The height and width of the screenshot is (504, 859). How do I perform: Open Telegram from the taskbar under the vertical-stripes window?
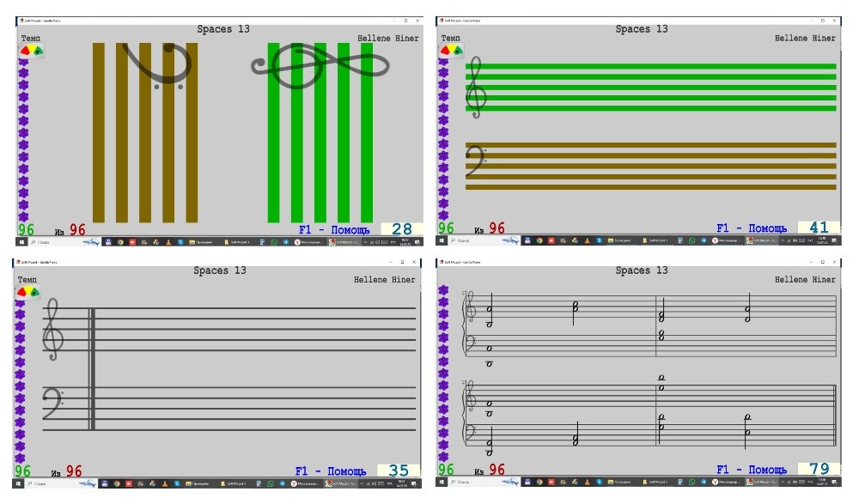click(286, 241)
